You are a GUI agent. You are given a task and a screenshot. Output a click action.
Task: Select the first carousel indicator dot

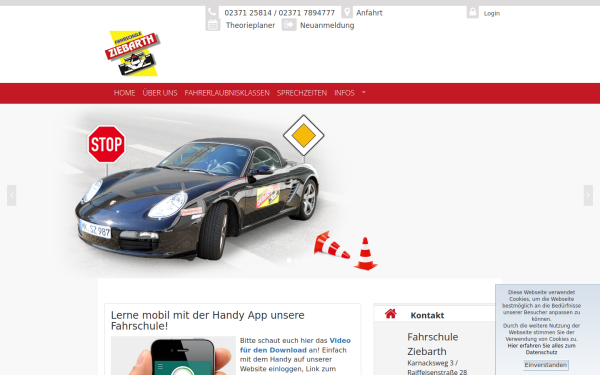point(289,260)
